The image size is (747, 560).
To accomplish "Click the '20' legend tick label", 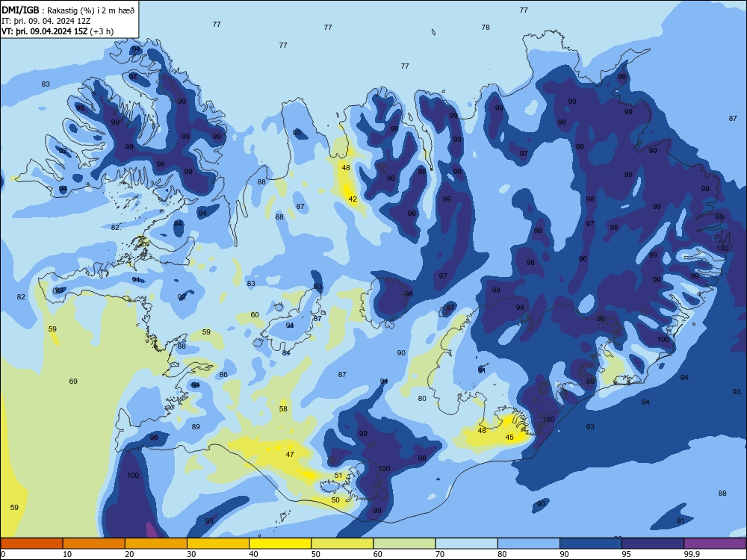I will pos(129,554).
